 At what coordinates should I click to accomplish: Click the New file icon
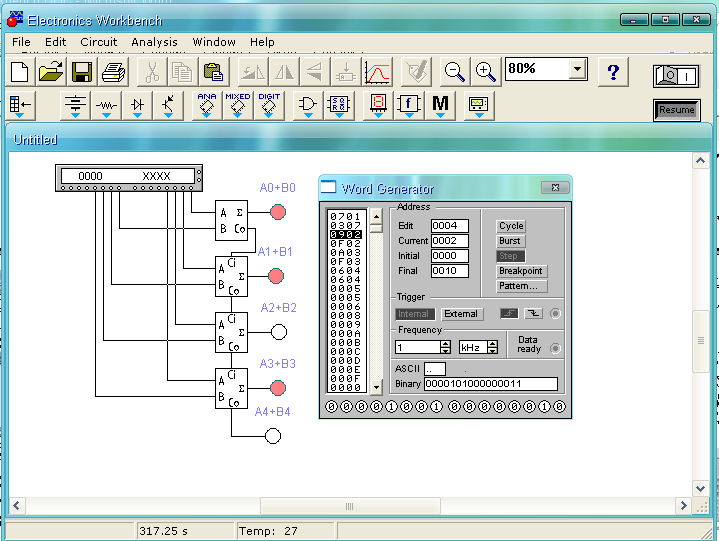[x=20, y=72]
